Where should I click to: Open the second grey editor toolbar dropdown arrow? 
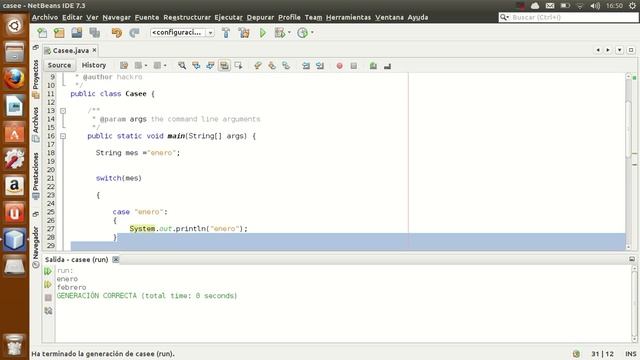click(x=165, y=65)
